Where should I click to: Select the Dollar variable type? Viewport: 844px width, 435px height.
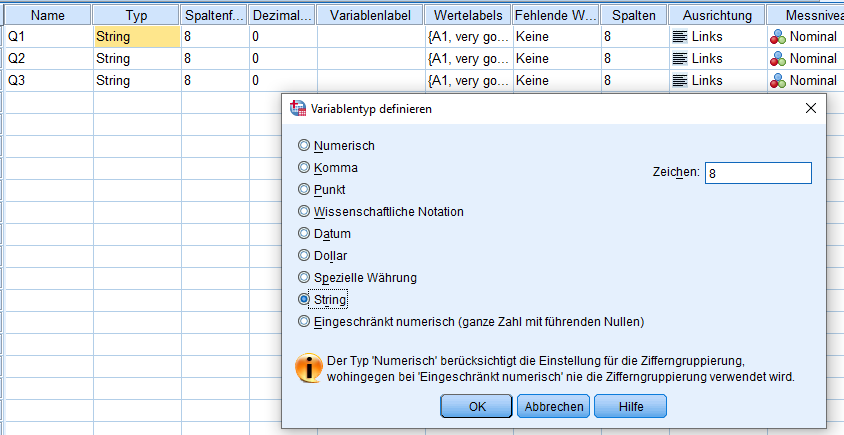(305, 255)
